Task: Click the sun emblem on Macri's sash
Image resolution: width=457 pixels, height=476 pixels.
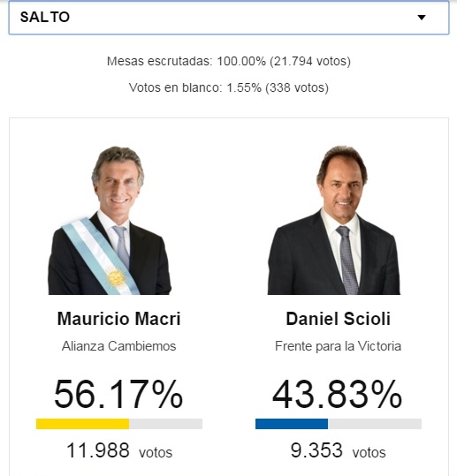Action: click(115, 278)
